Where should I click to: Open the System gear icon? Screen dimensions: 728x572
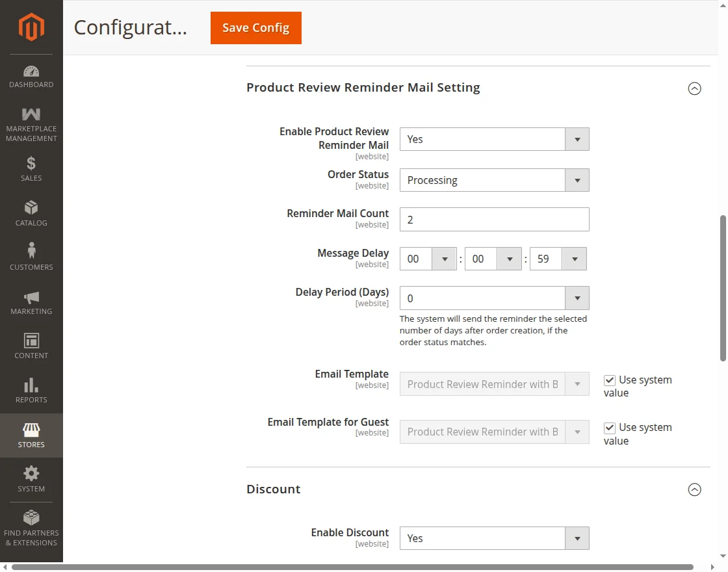(x=31, y=473)
